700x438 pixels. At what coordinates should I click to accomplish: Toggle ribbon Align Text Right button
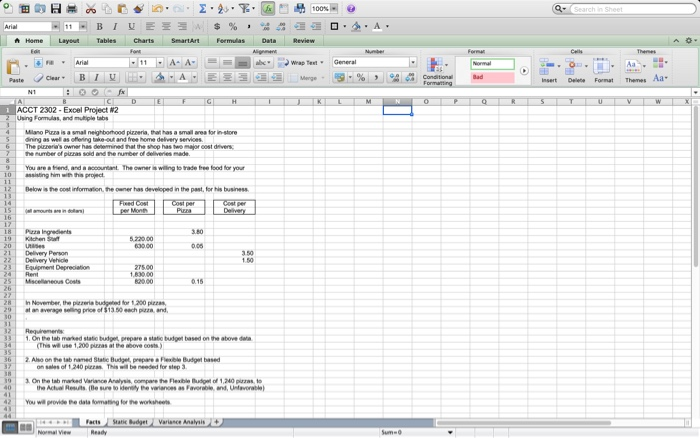coord(242,77)
